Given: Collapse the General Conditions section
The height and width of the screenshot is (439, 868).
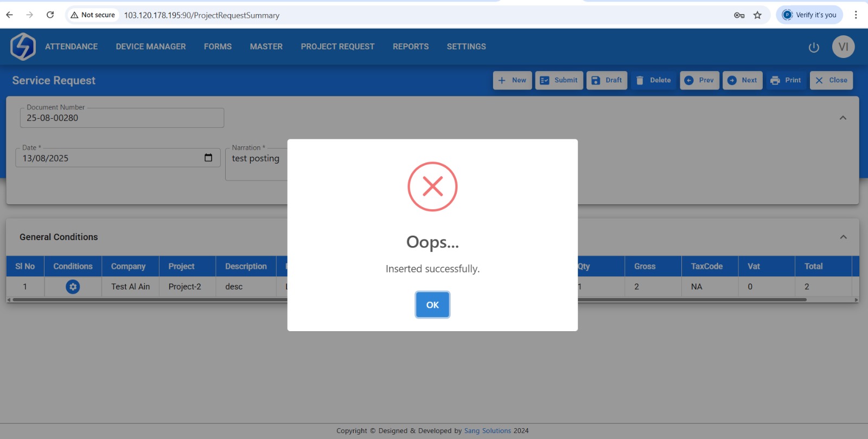Looking at the screenshot, I should click(843, 237).
